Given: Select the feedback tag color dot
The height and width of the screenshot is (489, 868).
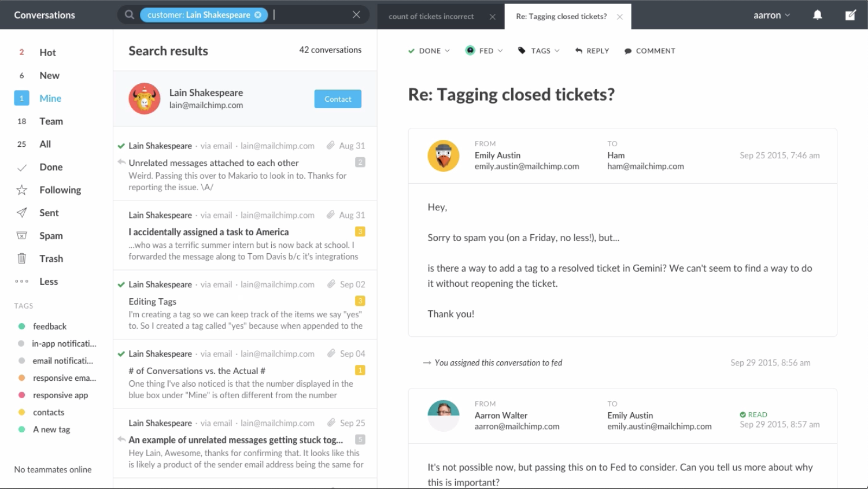Looking at the screenshot, I should 21,327.
